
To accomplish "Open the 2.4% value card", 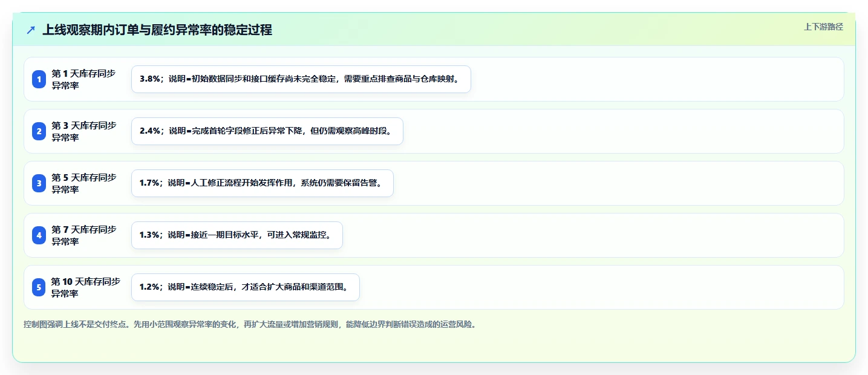I will [267, 131].
